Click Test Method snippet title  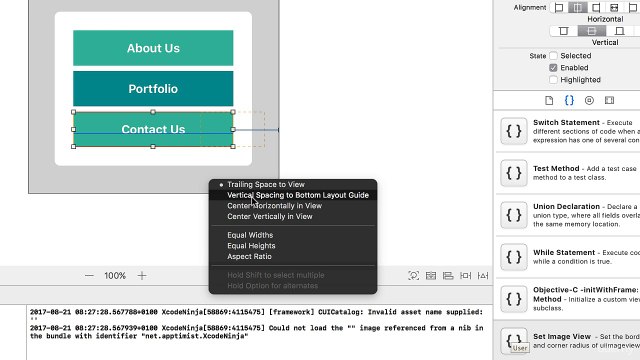pyautogui.click(x=556, y=169)
